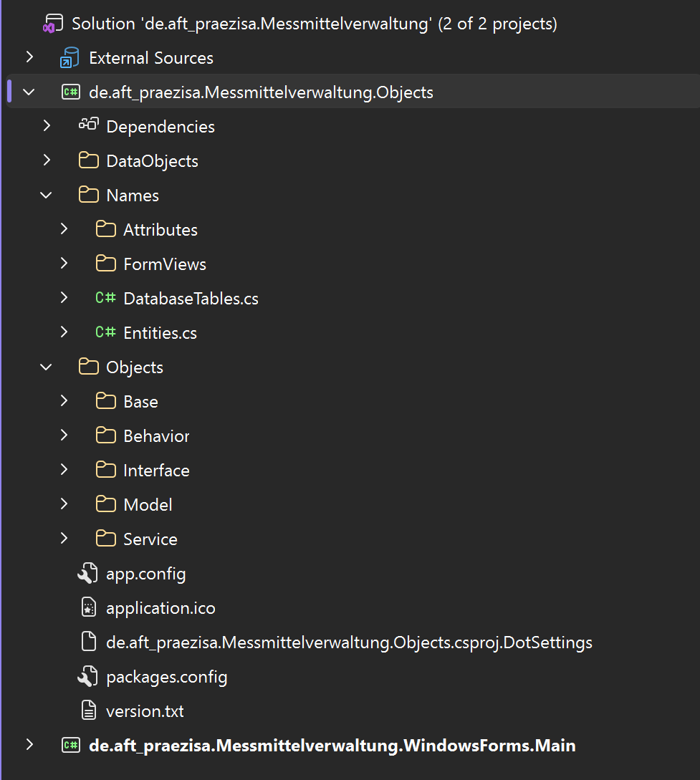This screenshot has height=780, width=700.
Task: Open the version.txt file name
Action: pyautogui.click(x=145, y=711)
